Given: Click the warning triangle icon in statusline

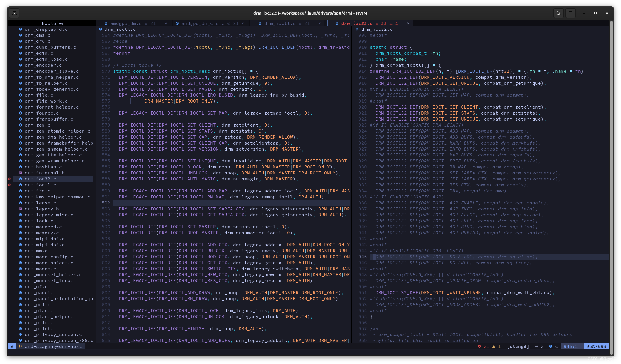Looking at the screenshot, I should coord(494,347).
